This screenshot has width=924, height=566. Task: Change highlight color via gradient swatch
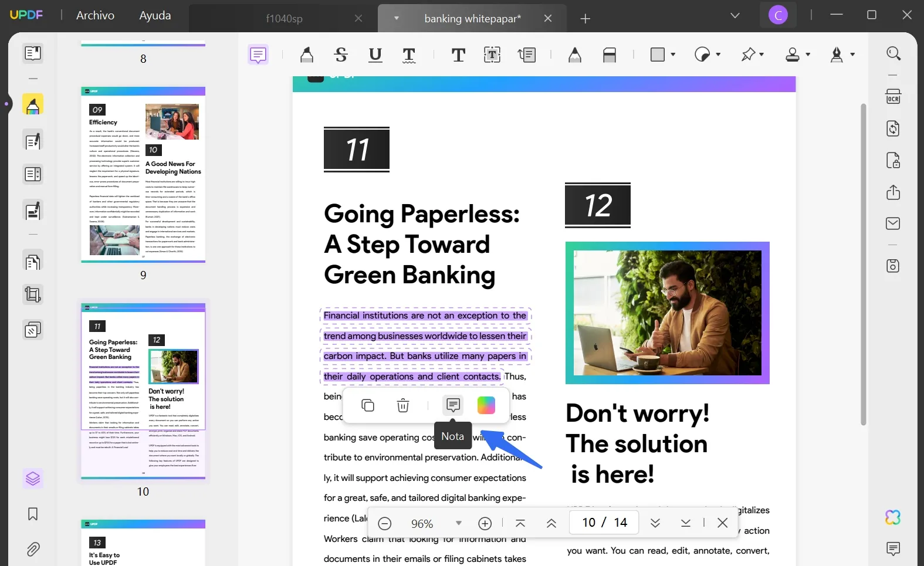point(486,405)
